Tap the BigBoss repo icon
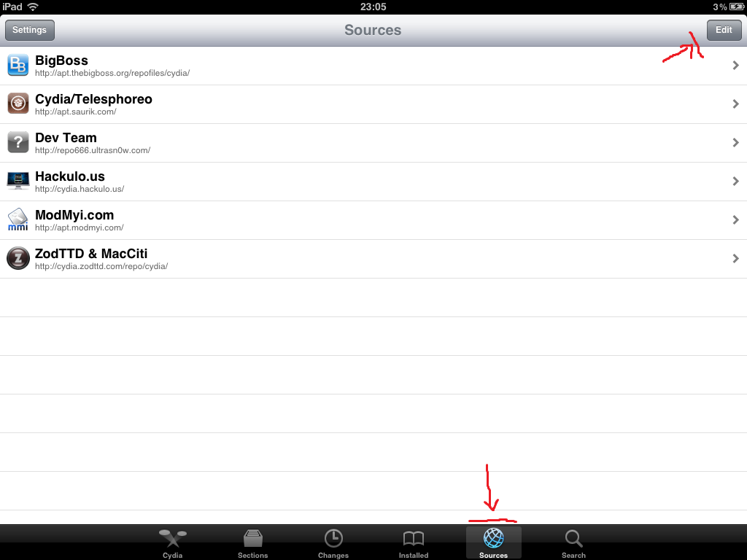This screenshot has height=560, width=747. tap(18, 65)
